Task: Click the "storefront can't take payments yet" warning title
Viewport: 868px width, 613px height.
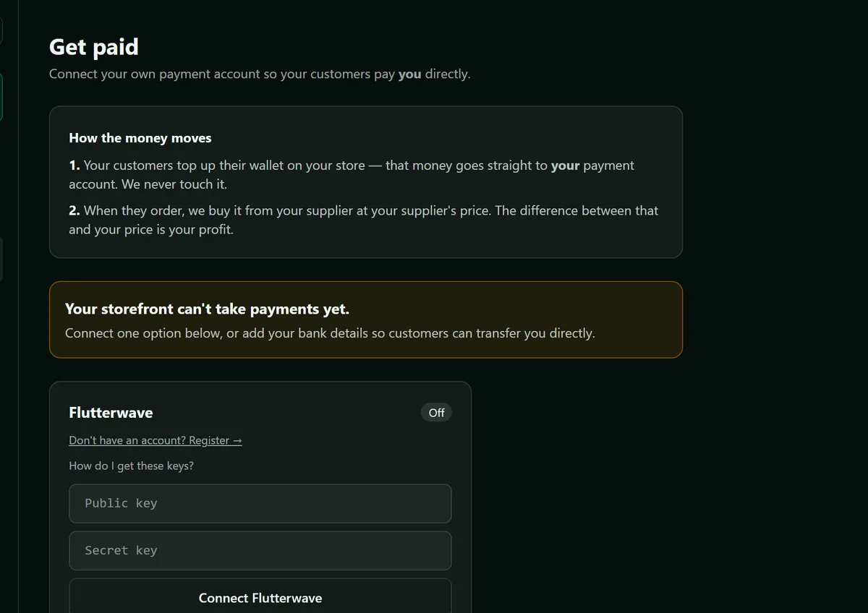Action: [x=207, y=309]
